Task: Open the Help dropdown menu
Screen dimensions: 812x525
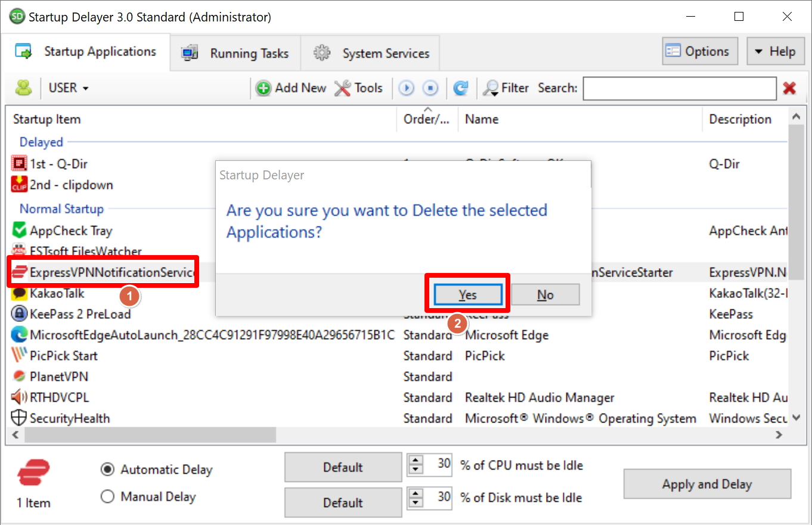Action: point(775,51)
